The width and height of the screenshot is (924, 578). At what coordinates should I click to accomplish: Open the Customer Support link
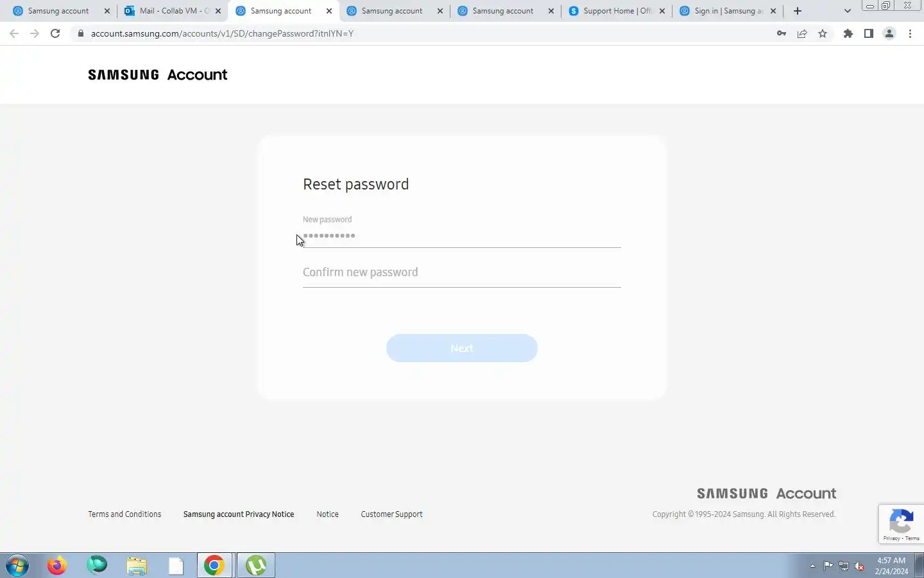(391, 514)
